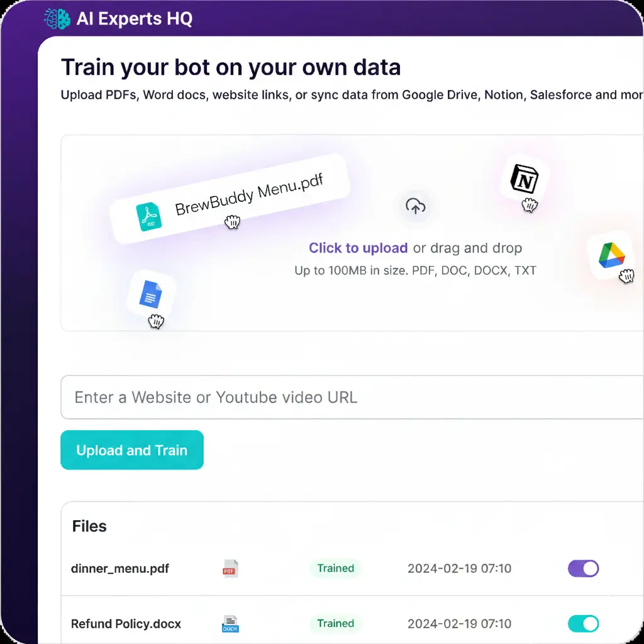Click the AI Experts HQ brain logo

point(57,19)
